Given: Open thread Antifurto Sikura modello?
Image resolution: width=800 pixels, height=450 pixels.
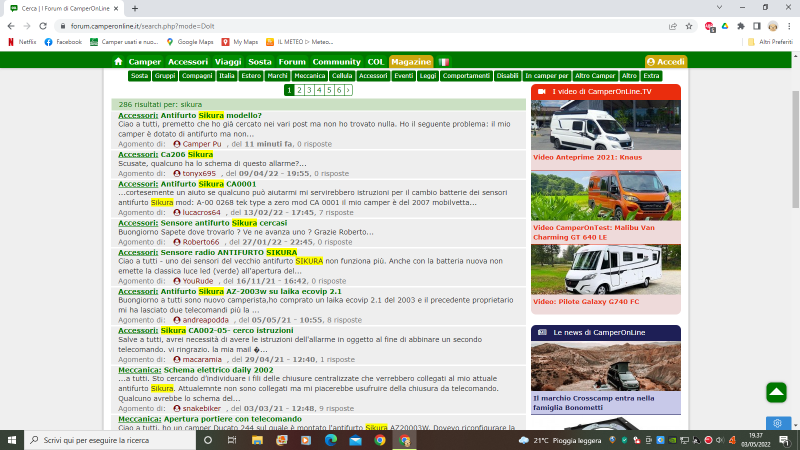Looking at the screenshot, I should (x=211, y=115).
